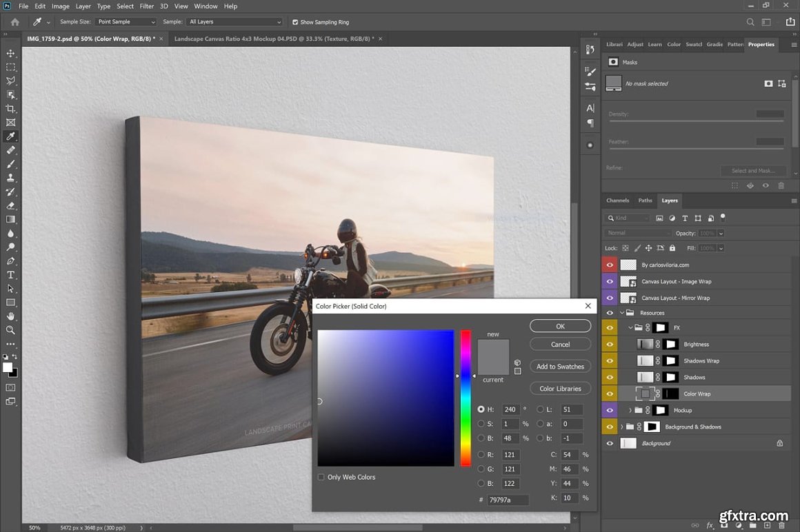Select the Zoom tool
Viewport: 800px width, 532px height.
[x=10, y=330]
